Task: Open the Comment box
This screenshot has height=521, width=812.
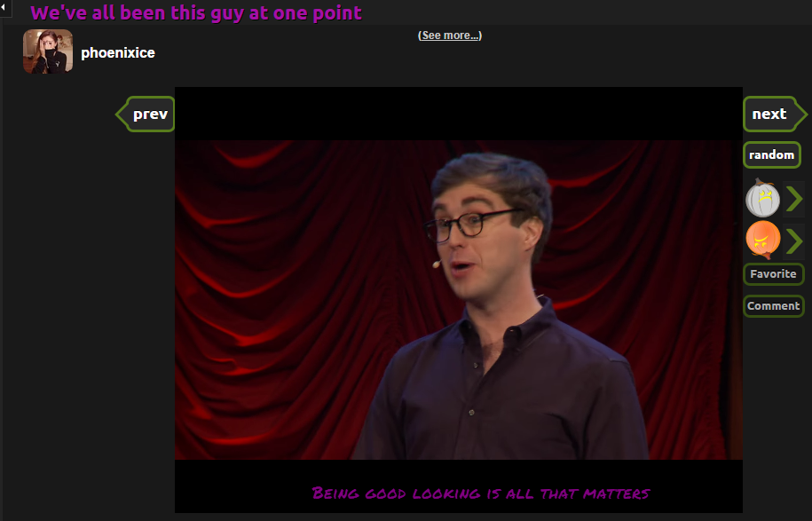Action: pyautogui.click(x=773, y=306)
